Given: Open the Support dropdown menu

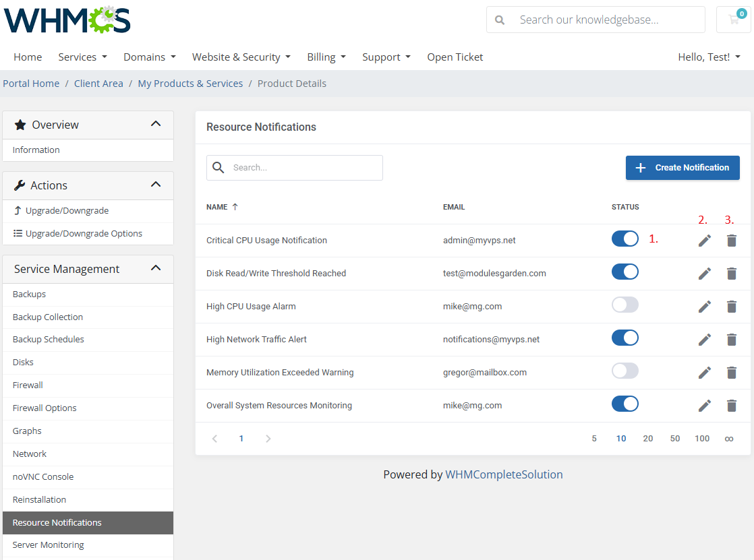Looking at the screenshot, I should pyautogui.click(x=386, y=57).
